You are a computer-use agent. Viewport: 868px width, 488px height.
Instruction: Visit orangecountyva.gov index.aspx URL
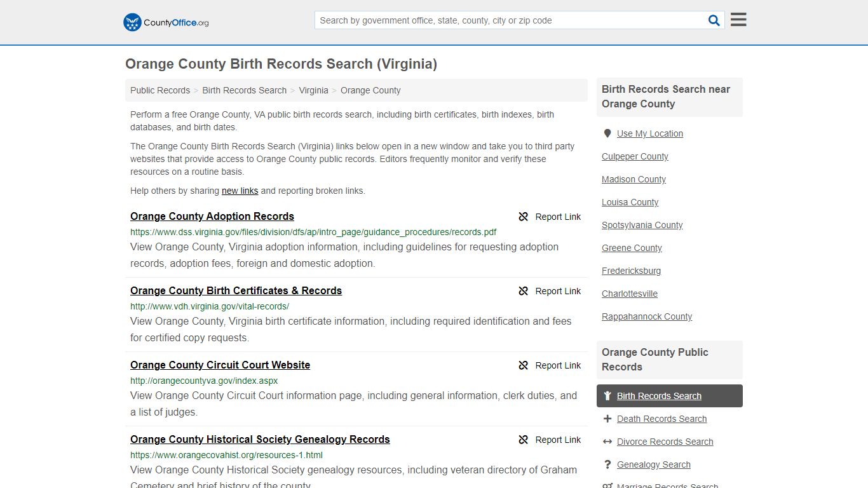[x=204, y=381]
